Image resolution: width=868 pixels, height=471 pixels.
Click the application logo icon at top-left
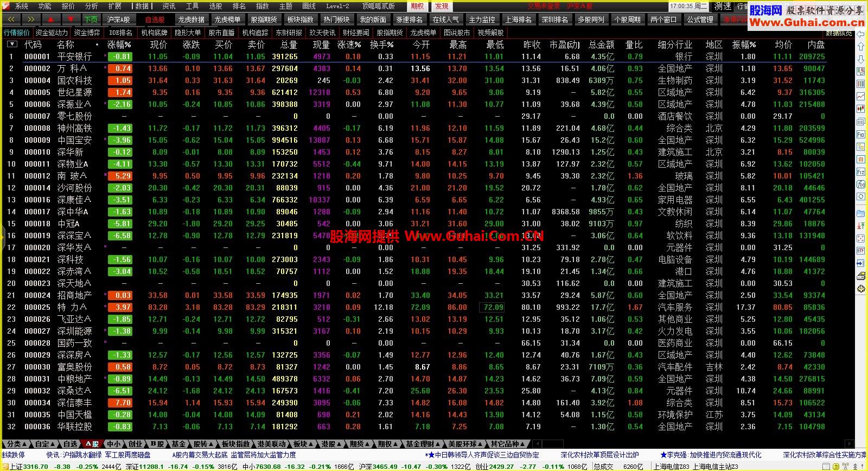[7, 6]
